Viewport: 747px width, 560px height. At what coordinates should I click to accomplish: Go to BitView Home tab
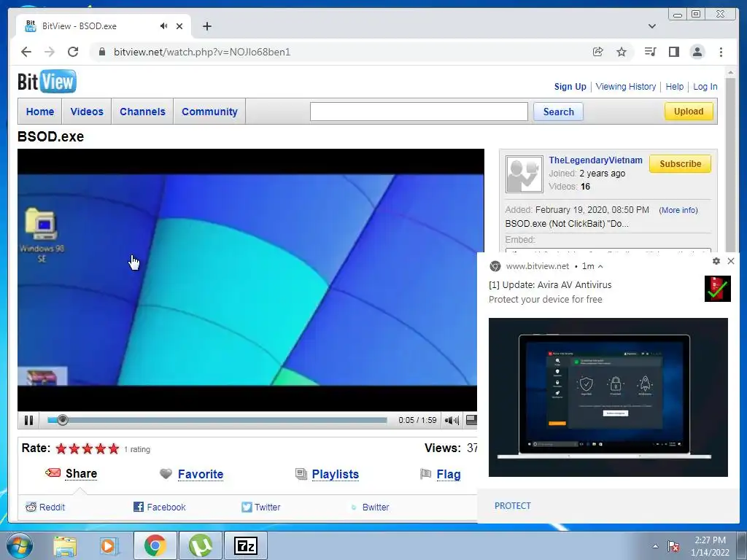tap(40, 112)
